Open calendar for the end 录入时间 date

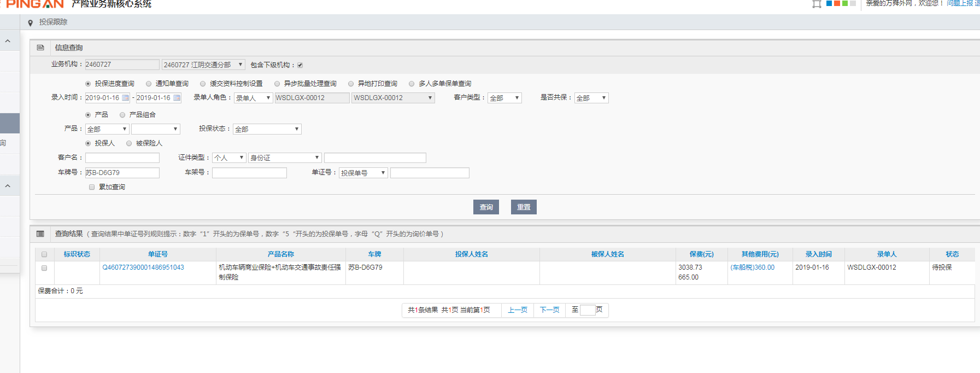tap(177, 98)
